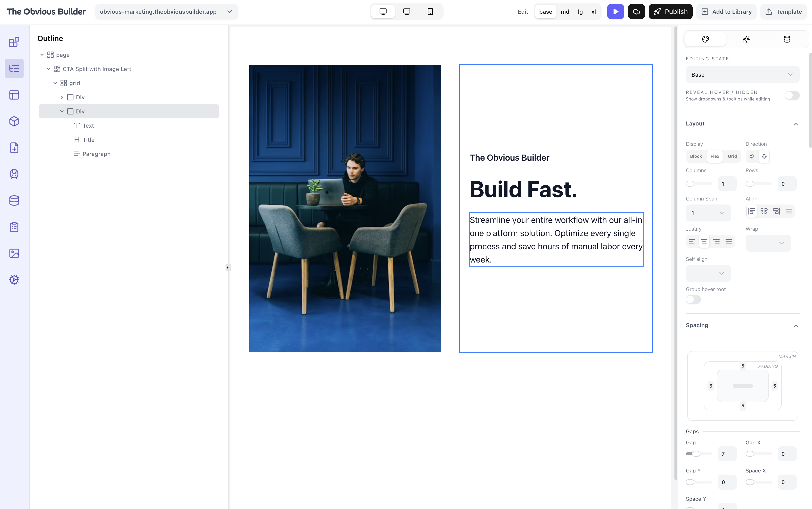Click the Publish button
The width and height of the screenshot is (812, 509).
(670, 11)
